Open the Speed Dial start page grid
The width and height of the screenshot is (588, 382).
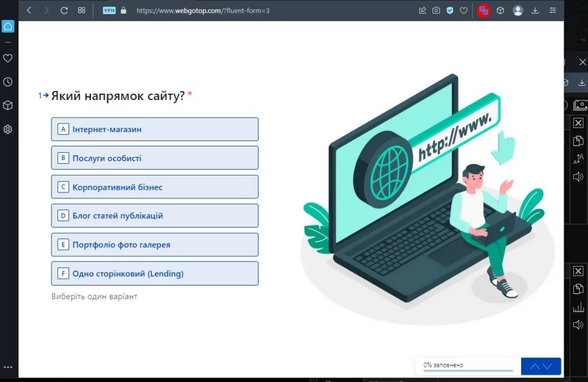coord(82,10)
